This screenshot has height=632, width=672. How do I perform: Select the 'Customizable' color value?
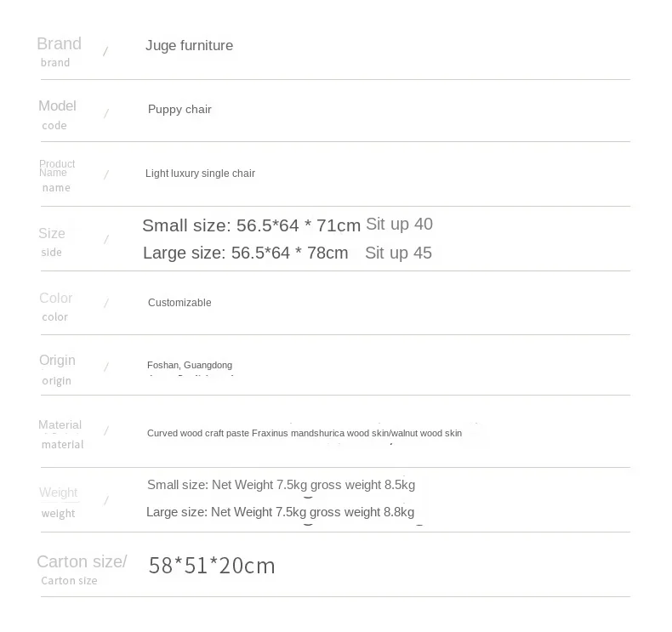(179, 303)
